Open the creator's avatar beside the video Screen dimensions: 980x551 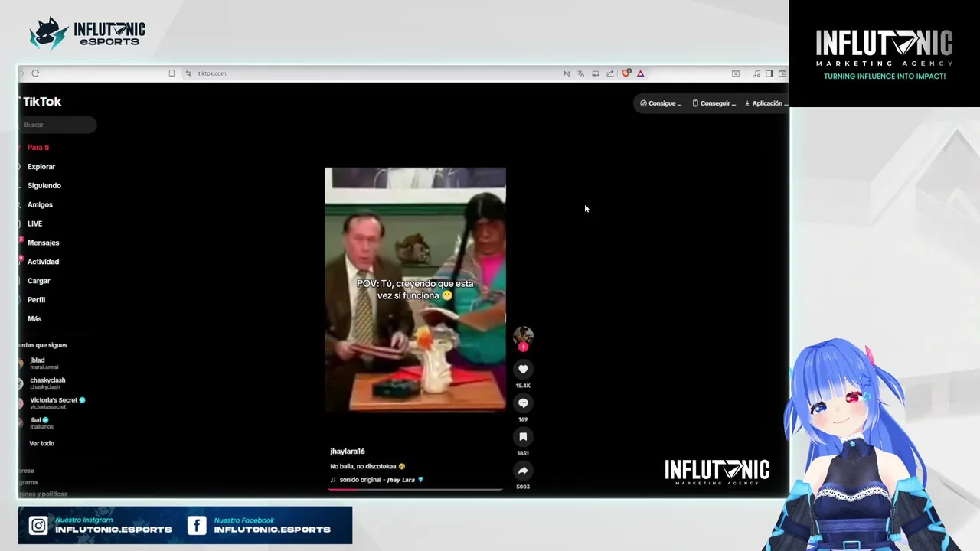coord(523,335)
